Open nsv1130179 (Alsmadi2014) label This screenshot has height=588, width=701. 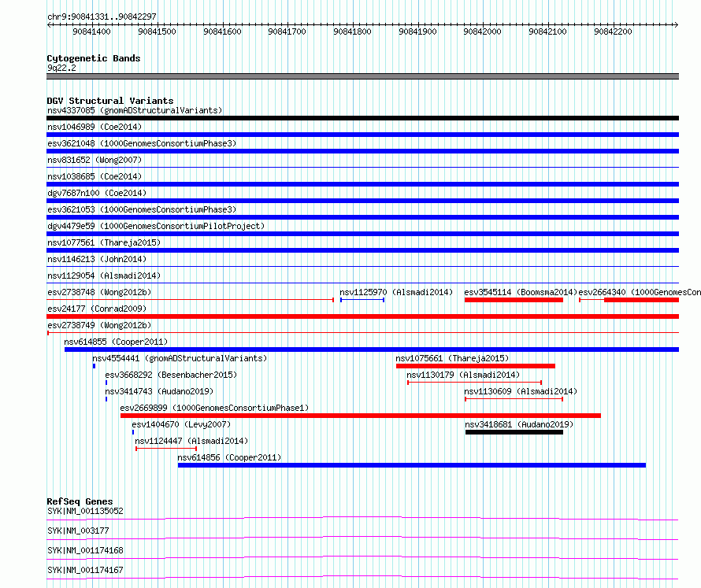tap(463, 375)
